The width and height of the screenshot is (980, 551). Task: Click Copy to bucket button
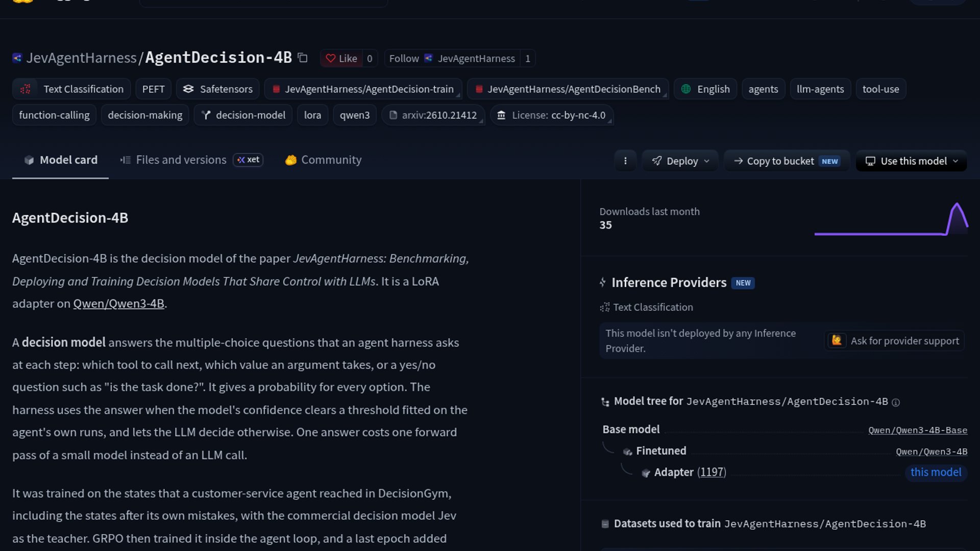tap(787, 161)
